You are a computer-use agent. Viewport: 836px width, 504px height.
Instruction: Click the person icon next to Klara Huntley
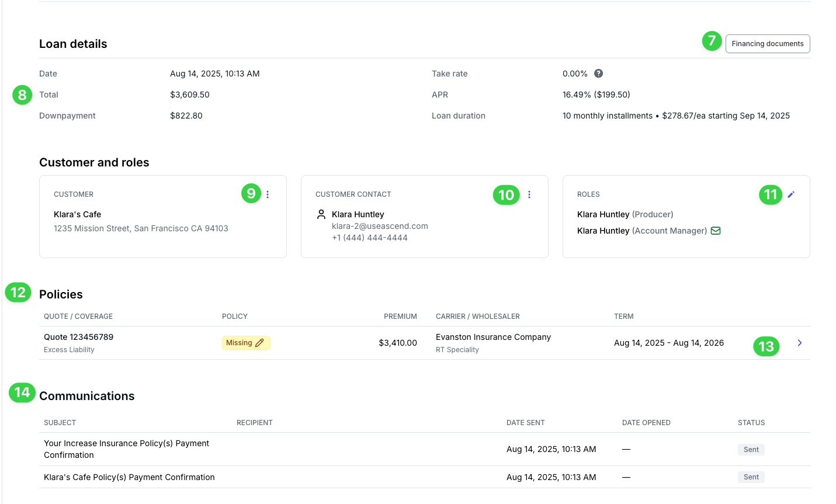pos(321,214)
